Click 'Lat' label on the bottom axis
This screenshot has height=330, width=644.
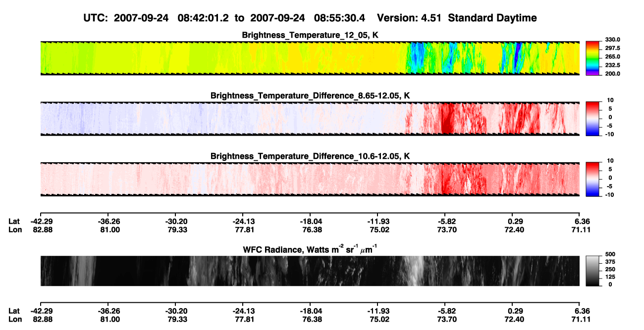coord(14,311)
